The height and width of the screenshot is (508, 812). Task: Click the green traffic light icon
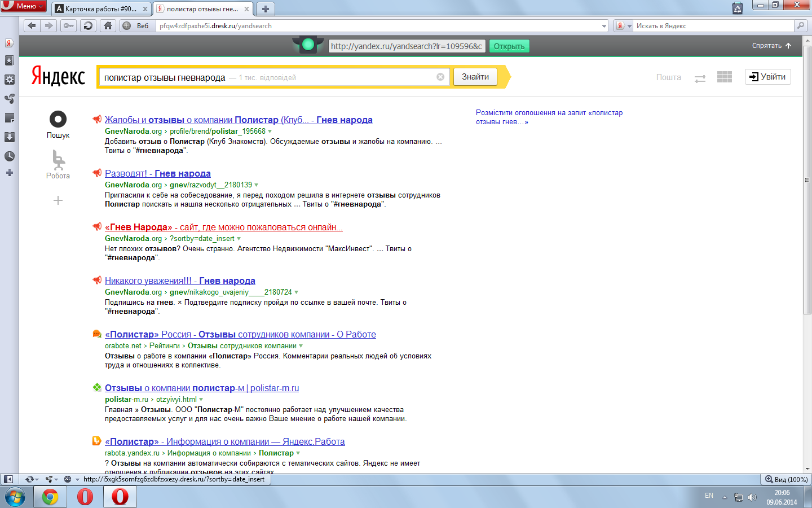tap(308, 45)
